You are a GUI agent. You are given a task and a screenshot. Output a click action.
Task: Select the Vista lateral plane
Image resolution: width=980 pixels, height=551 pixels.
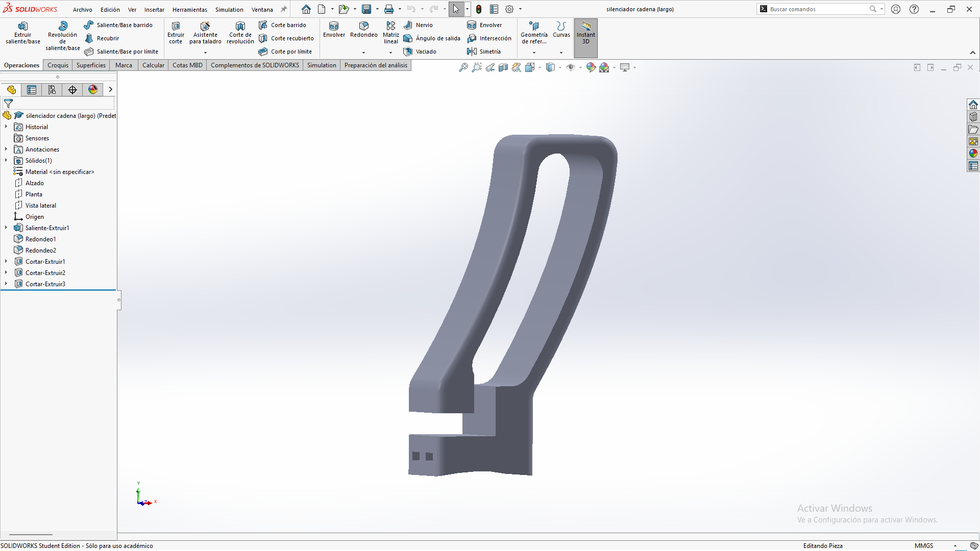40,206
